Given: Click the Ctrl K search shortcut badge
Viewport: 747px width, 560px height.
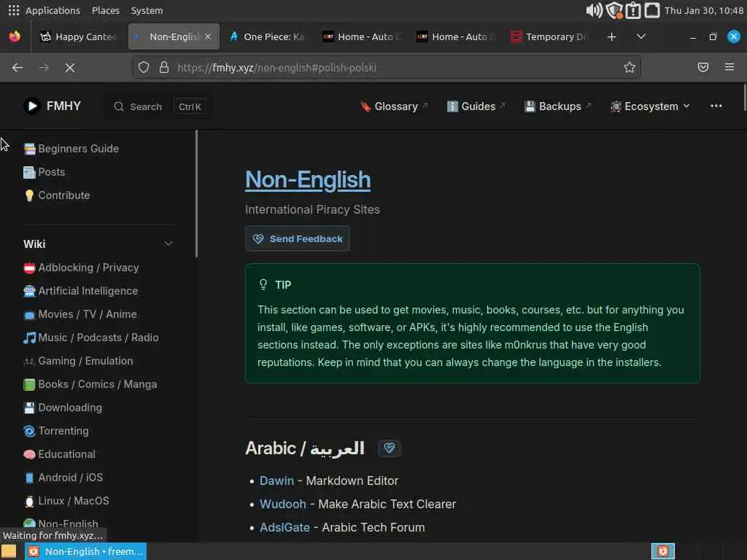Looking at the screenshot, I should (x=190, y=106).
